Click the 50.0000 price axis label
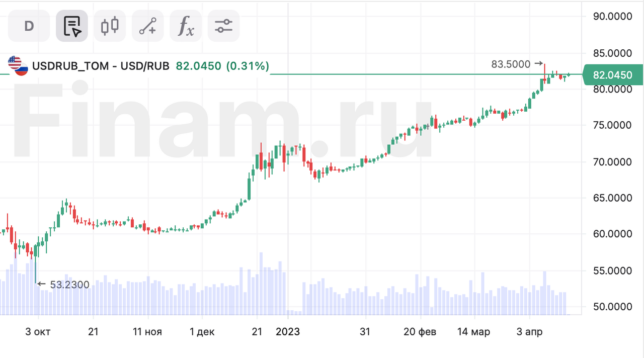This screenshot has height=358, width=644. (612, 307)
